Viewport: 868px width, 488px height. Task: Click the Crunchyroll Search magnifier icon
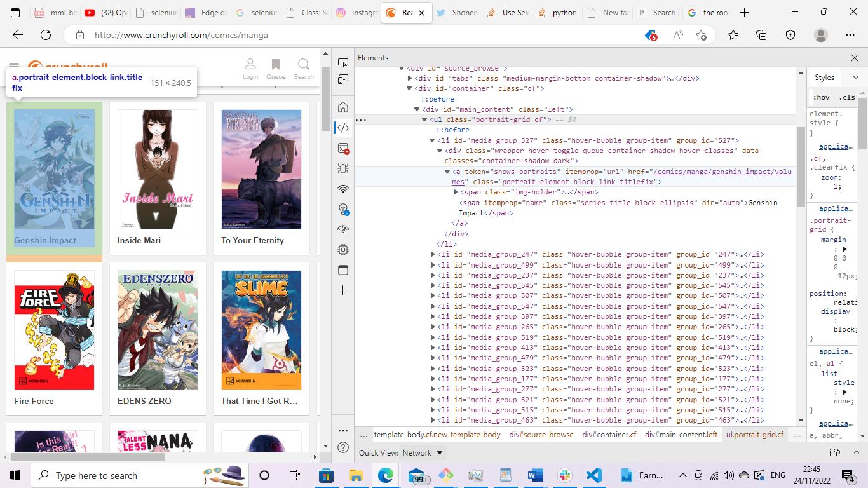pos(304,69)
